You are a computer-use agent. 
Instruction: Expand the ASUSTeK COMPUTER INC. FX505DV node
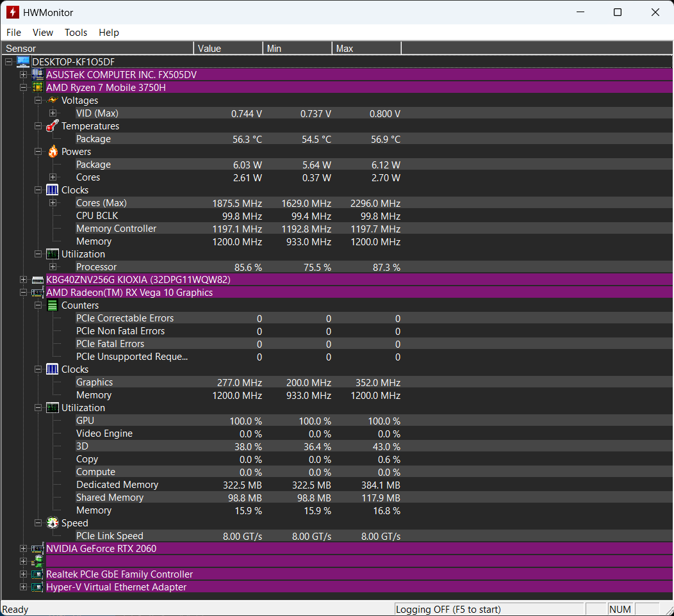[23, 74]
